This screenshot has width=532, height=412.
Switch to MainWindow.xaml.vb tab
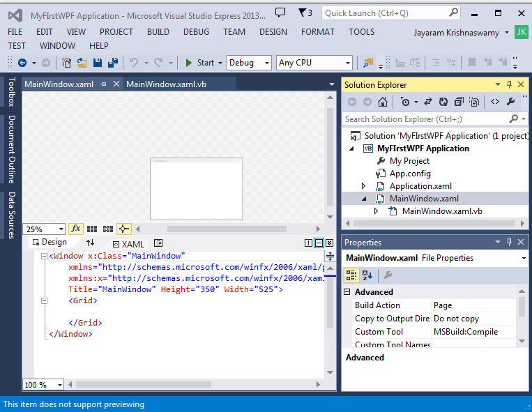tap(166, 84)
